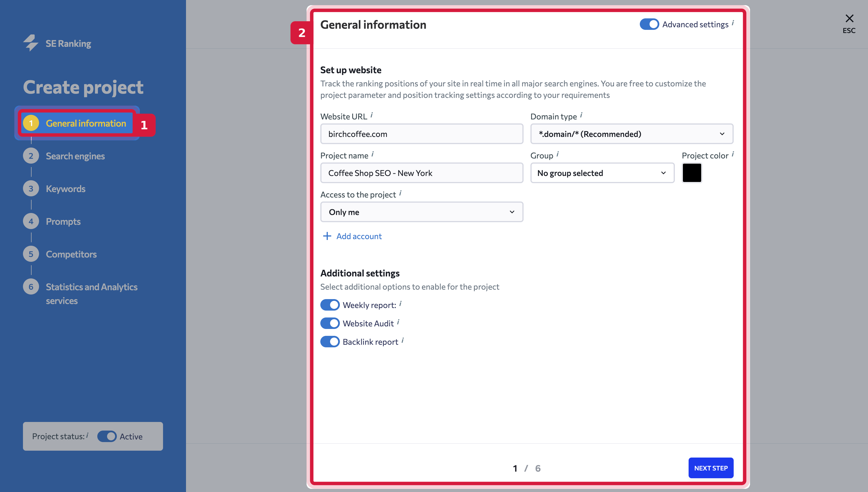
Task: Click the info icon next to Website URL
Action: coord(372,115)
